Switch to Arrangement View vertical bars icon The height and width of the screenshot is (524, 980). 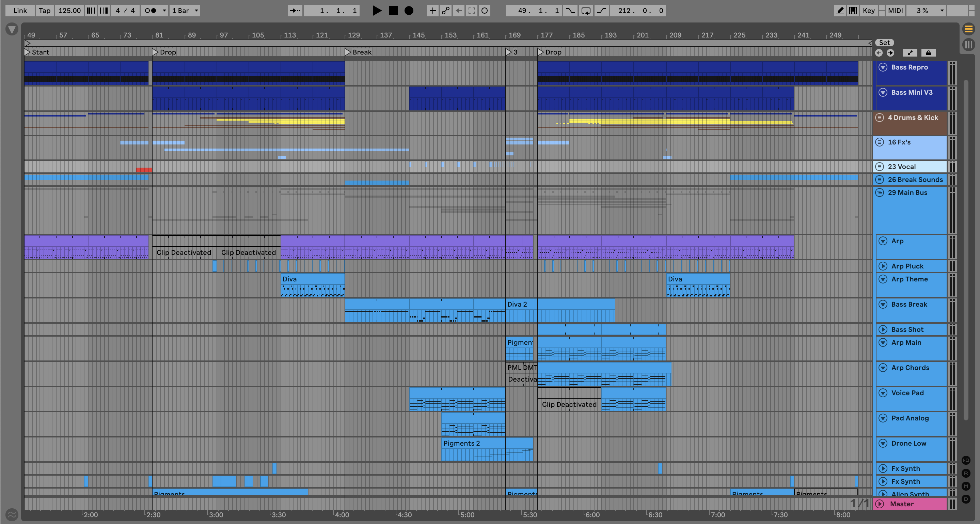pyautogui.click(x=968, y=45)
